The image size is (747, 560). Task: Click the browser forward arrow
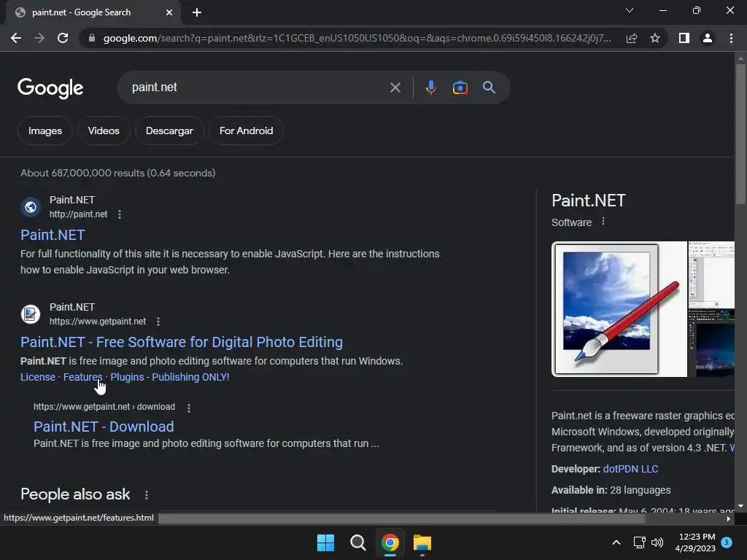[x=39, y=38]
